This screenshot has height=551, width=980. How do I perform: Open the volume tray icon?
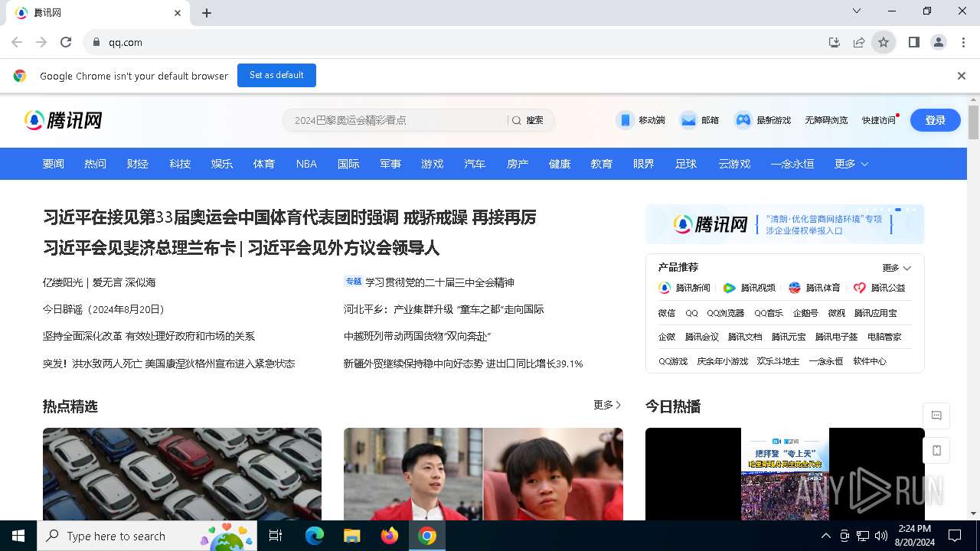click(x=881, y=536)
